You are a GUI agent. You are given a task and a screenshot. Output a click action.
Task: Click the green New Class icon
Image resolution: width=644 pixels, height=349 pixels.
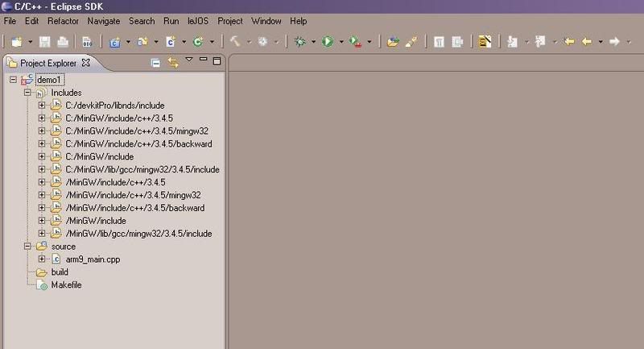point(198,42)
